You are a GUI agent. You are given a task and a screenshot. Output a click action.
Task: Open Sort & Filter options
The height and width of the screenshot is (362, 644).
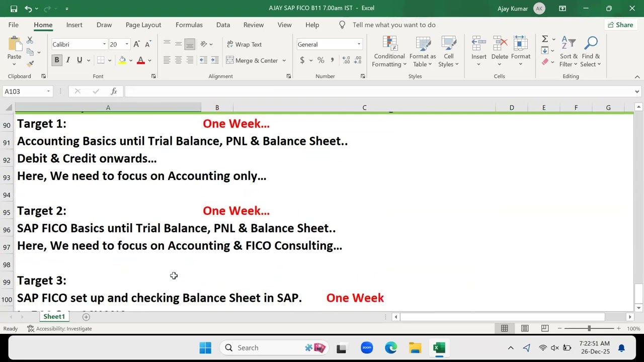tap(569, 52)
